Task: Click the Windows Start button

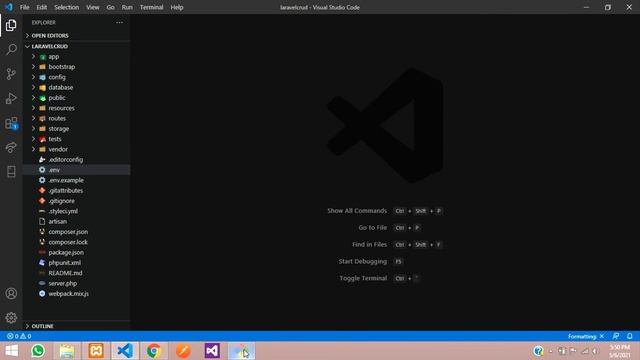Action: point(11,351)
